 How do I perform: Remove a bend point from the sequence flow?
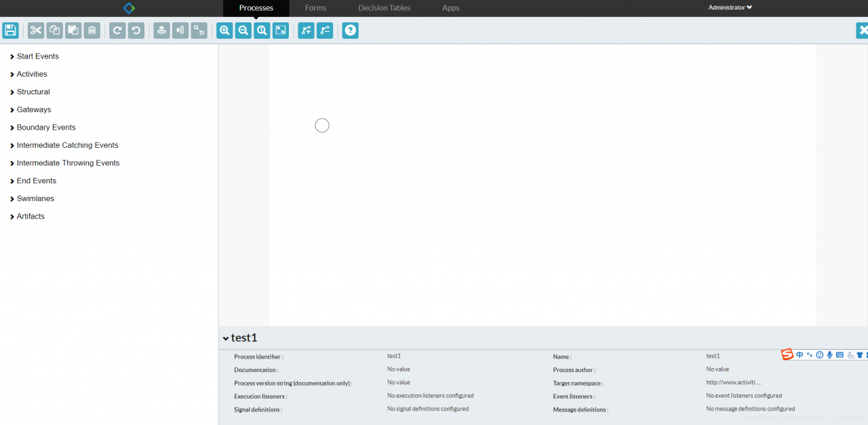coord(325,31)
